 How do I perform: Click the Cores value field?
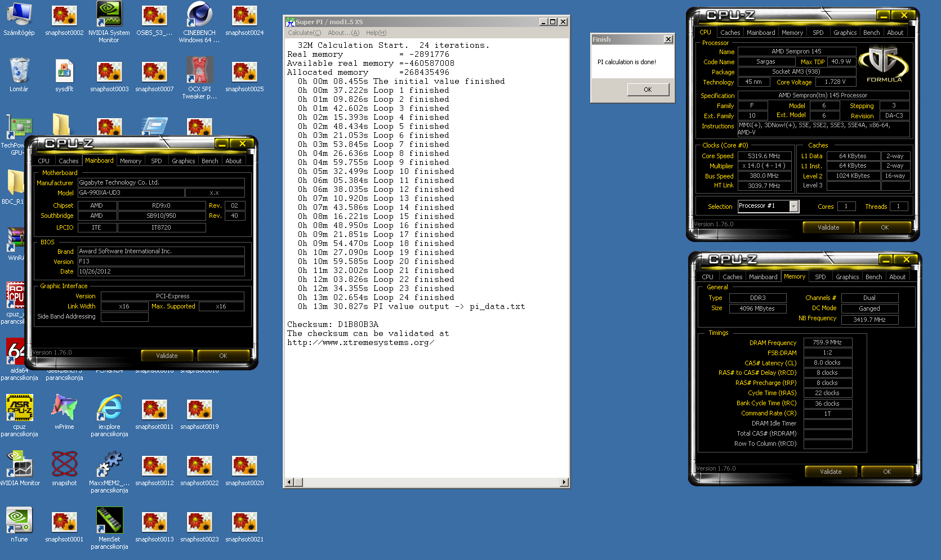click(846, 207)
